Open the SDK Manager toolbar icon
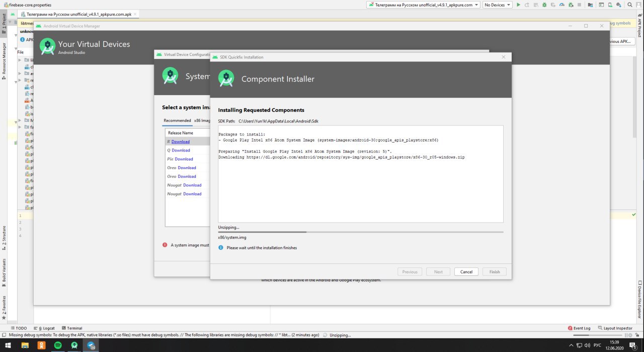 [x=619, y=5]
